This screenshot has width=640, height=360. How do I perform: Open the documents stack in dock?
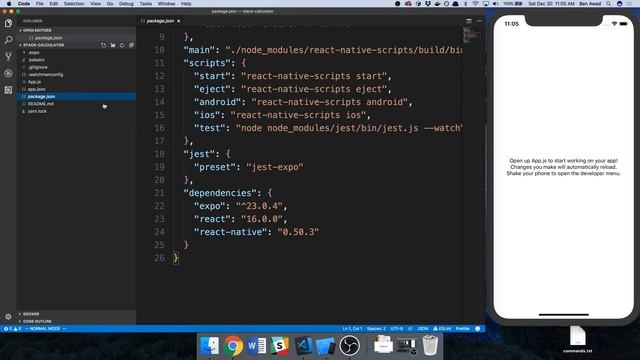[383, 345]
